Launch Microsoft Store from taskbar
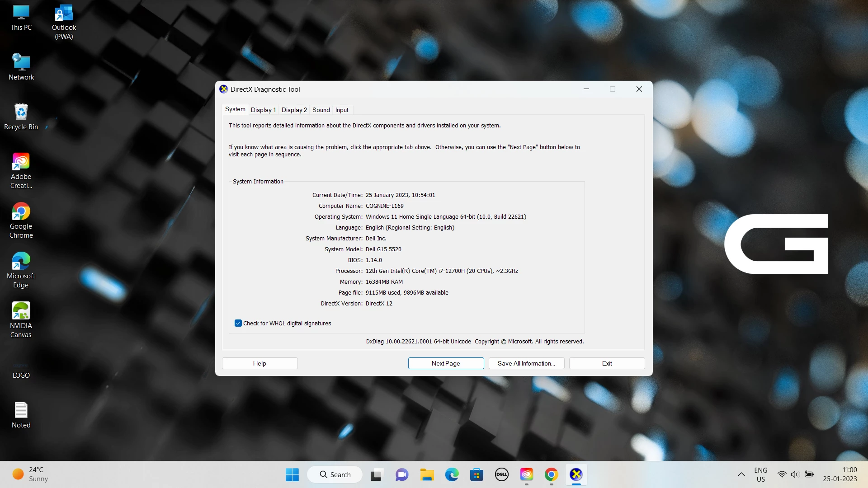The height and width of the screenshot is (488, 868). pos(476,474)
